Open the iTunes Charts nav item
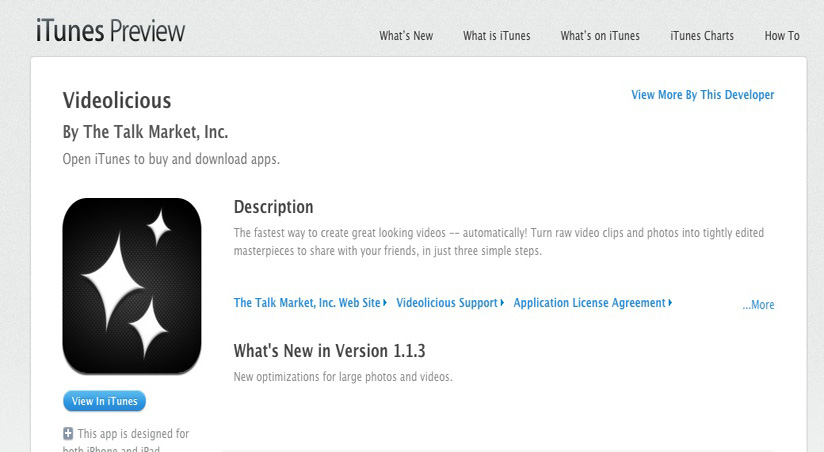The width and height of the screenshot is (824, 452). 702,36
